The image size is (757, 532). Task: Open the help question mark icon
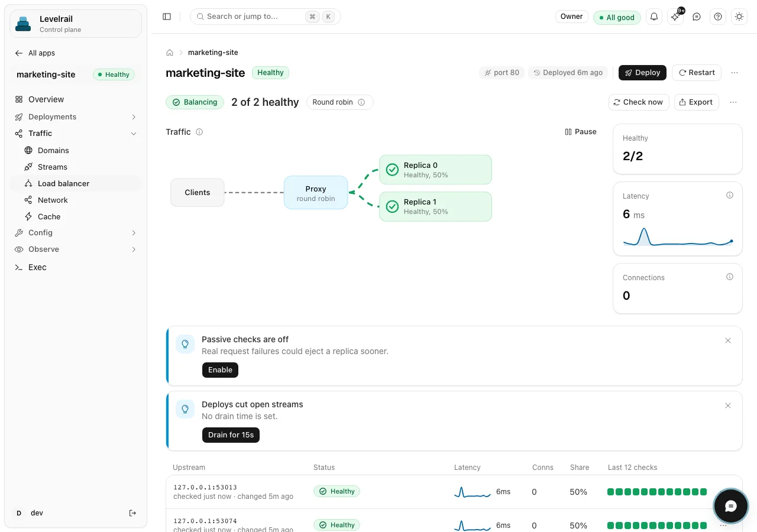coord(718,17)
